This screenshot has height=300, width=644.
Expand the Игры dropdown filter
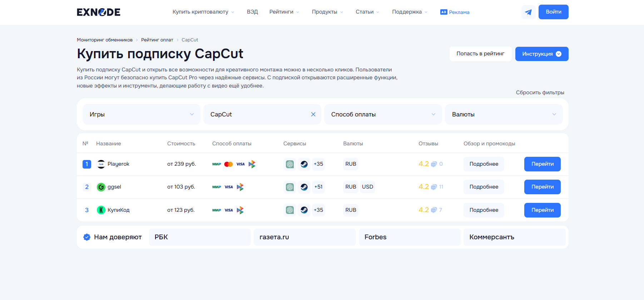tap(142, 114)
